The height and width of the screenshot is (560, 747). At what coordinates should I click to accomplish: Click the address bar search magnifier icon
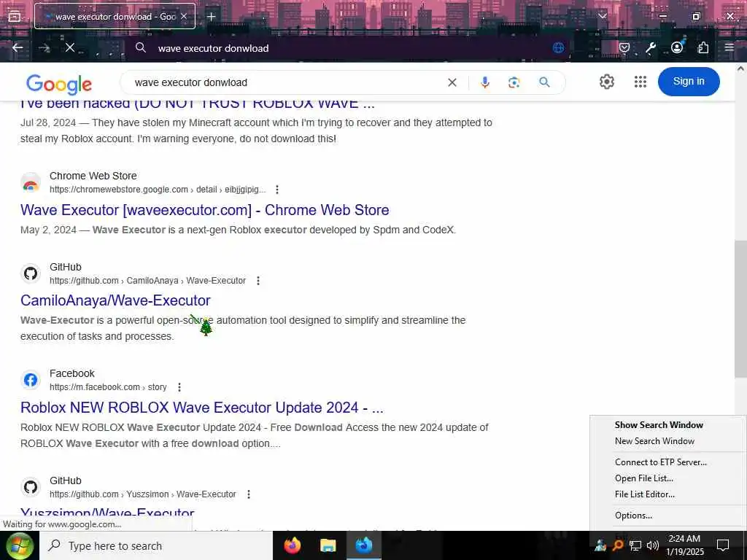(x=141, y=47)
